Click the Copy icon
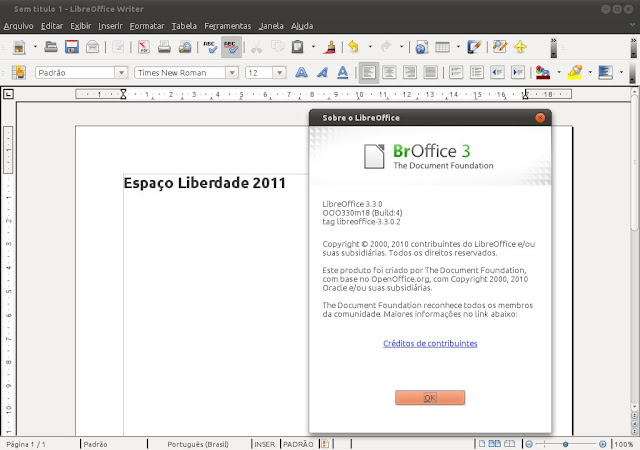This screenshot has height=450, width=640. (x=278, y=47)
